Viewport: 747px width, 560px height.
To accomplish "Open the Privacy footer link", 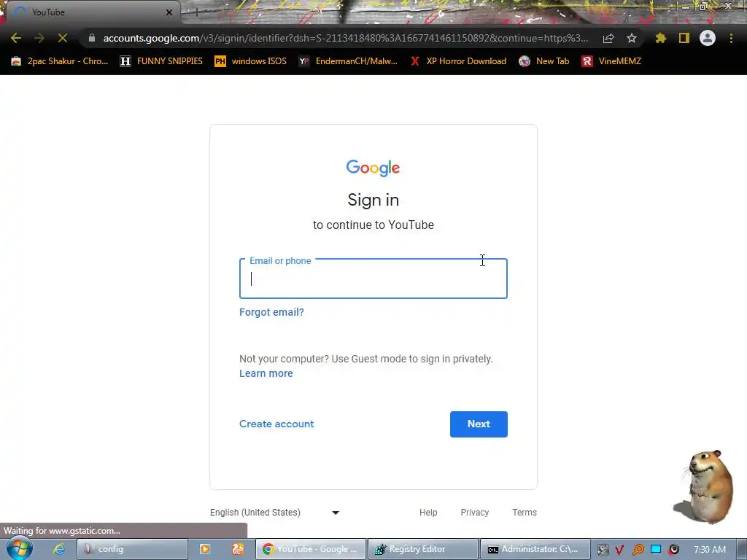I will pos(474,513).
